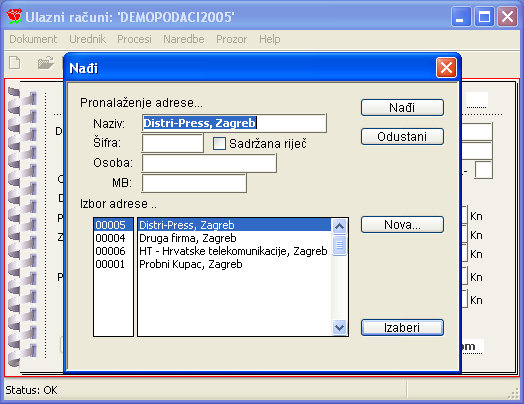Toggle the Sadržana riječ checkbox
This screenshot has width=524, height=404.
(x=219, y=144)
